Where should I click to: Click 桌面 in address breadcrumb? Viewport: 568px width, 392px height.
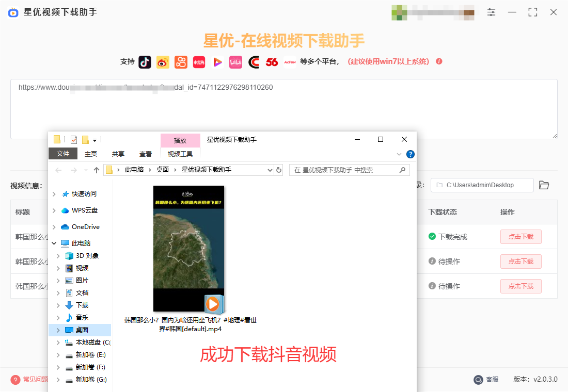[163, 170]
